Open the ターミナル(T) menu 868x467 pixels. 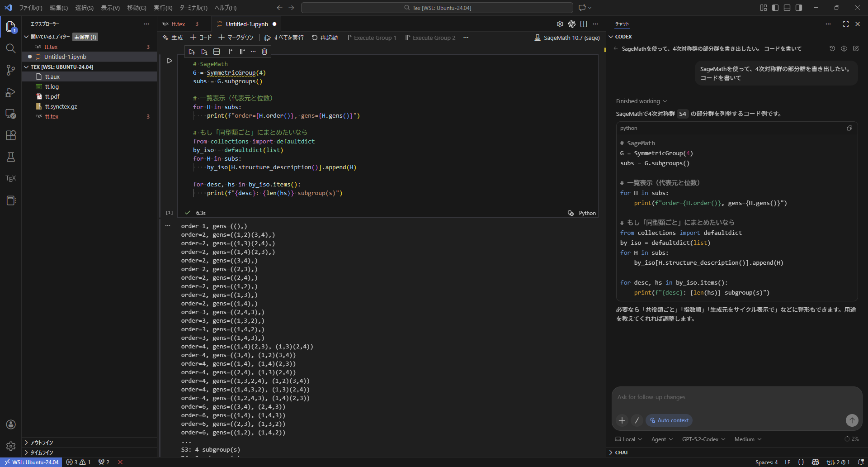(193, 8)
